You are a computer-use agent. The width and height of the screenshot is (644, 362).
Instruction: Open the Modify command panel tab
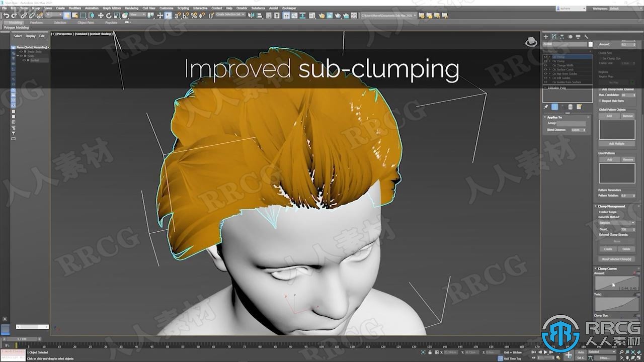[554, 37]
